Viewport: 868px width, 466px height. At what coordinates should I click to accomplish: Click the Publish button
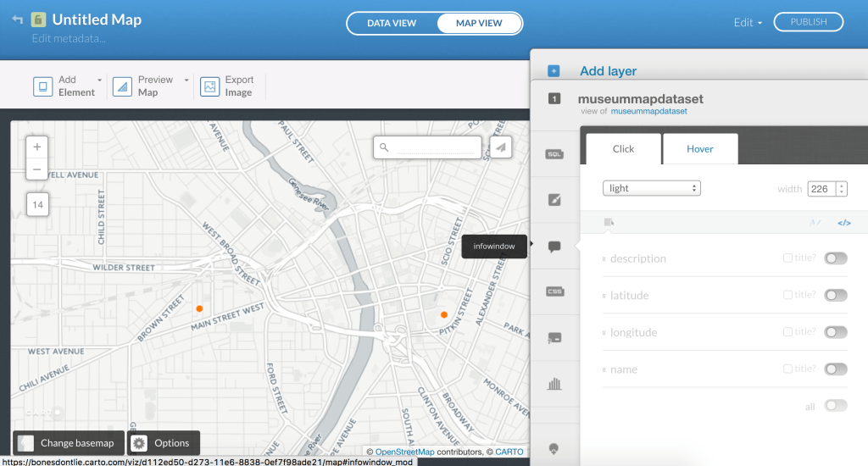click(808, 22)
